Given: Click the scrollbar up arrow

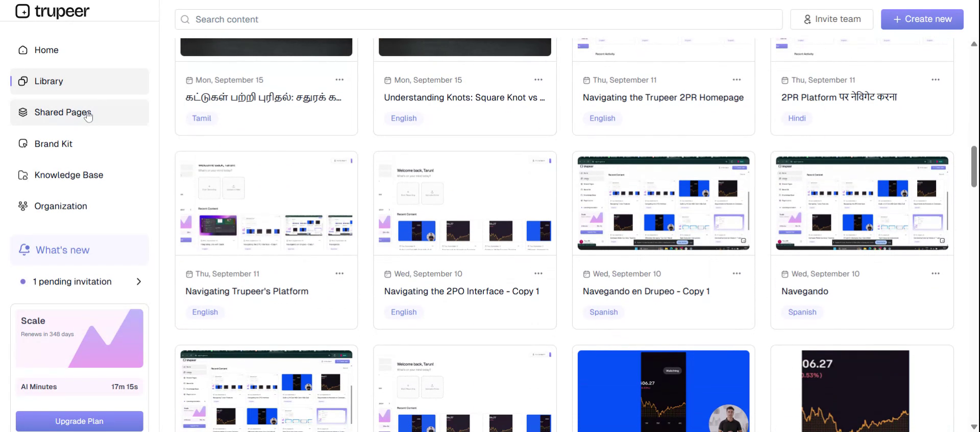Looking at the screenshot, I should [x=974, y=44].
